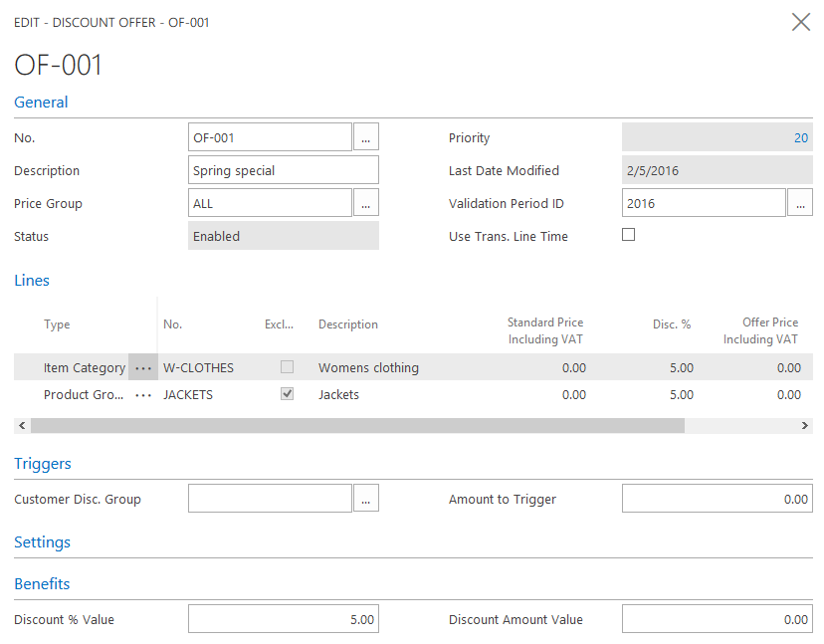Collapse the Triggers section header
824x644 pixels.
pos(43,464)
